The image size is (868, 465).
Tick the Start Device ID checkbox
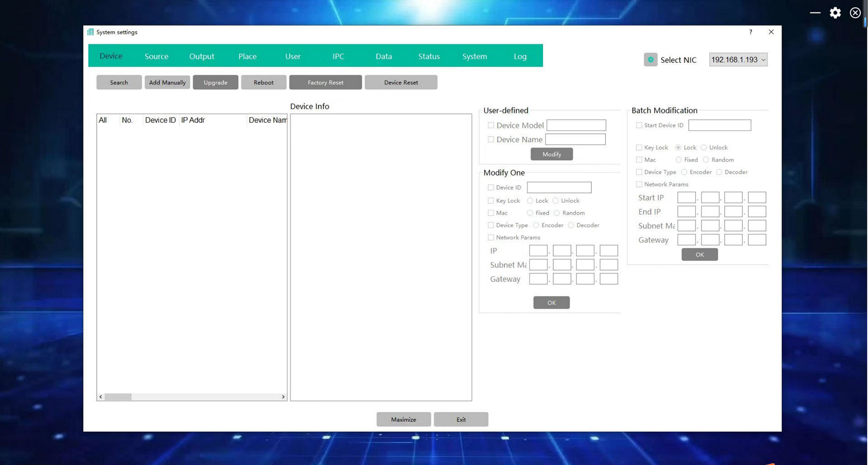(x=639, y=125)
